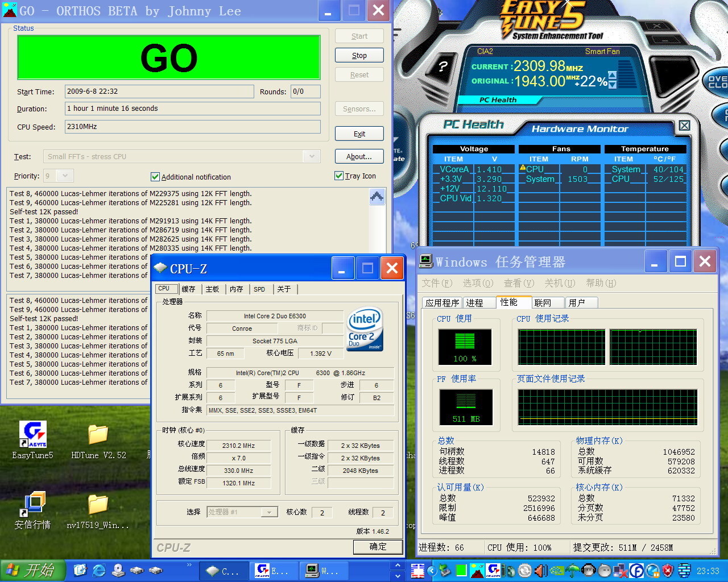728x582 pixels.
Task: Increase overclock percentage with the up arrow
Action: [x=612, y=76]
